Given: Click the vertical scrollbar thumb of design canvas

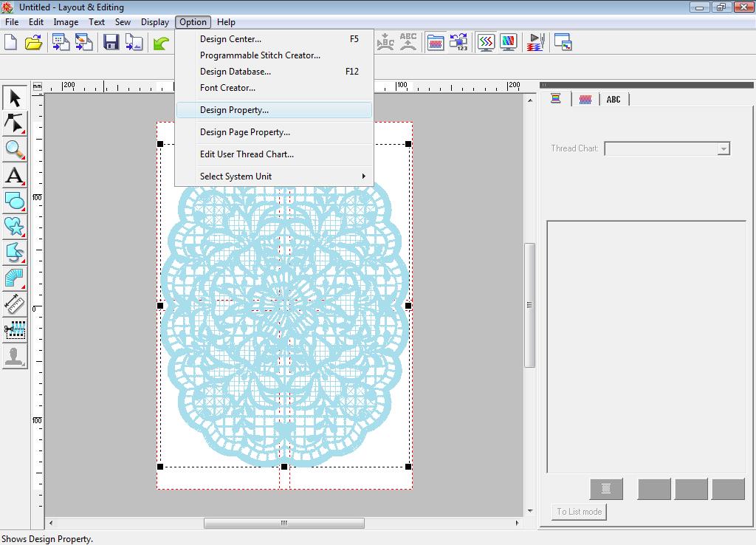Looking at the screenshot, I should pos(530,305).
